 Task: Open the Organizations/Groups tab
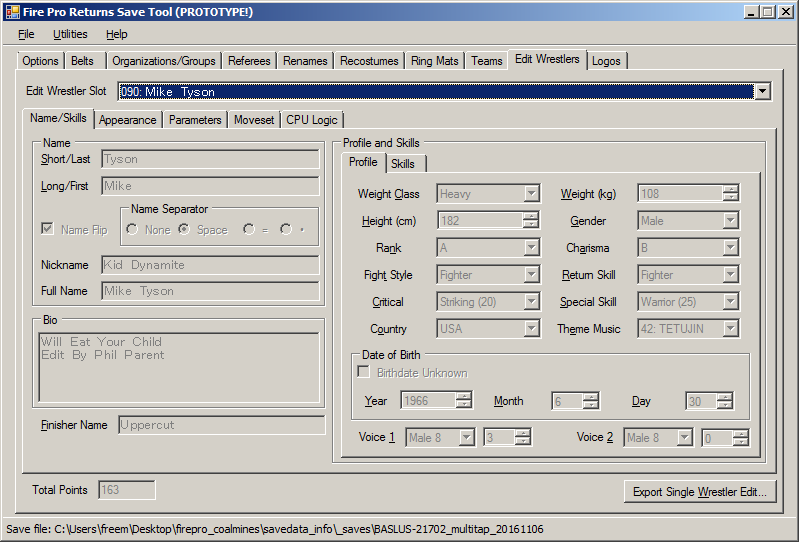[x=164, y=61]
